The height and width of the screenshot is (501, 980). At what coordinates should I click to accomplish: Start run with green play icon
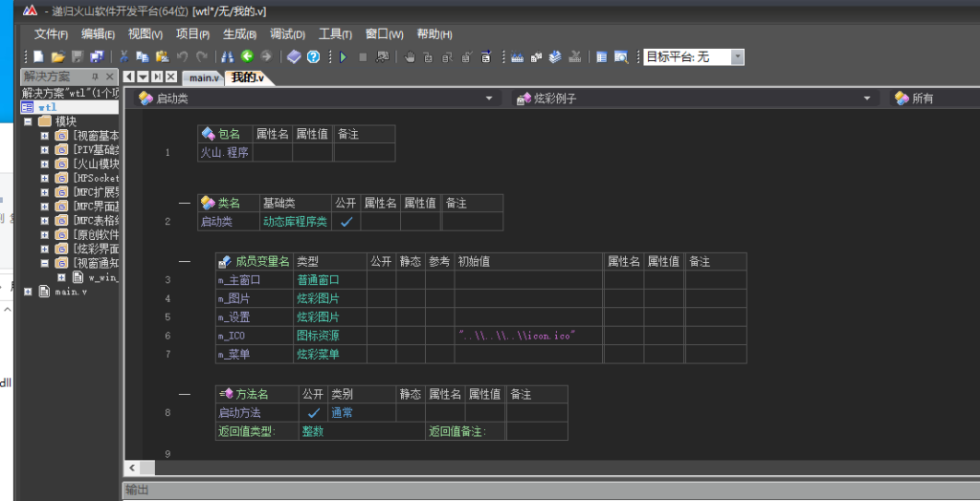click(x=344, y=56)
